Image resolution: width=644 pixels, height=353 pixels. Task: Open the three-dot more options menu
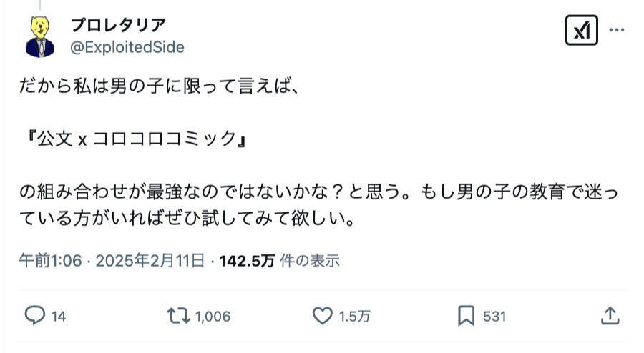[616, 31]
